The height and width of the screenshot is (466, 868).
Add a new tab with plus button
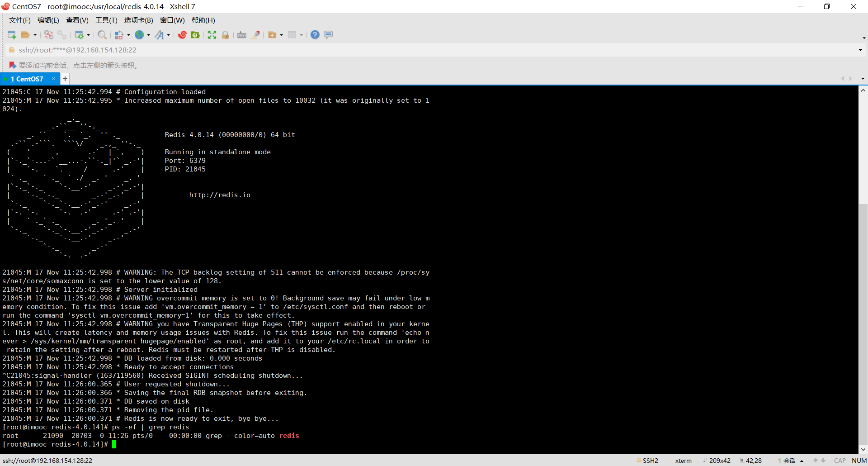pos(65,79)
